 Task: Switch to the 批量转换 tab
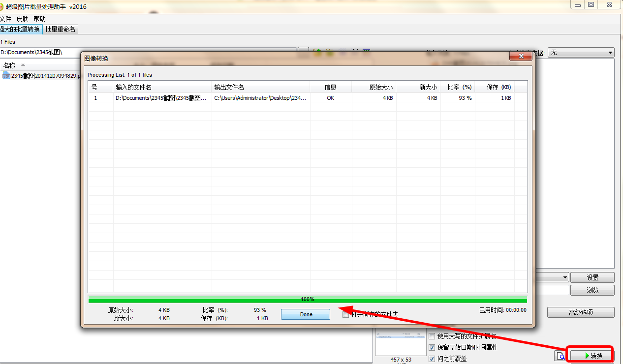(21, 30)
